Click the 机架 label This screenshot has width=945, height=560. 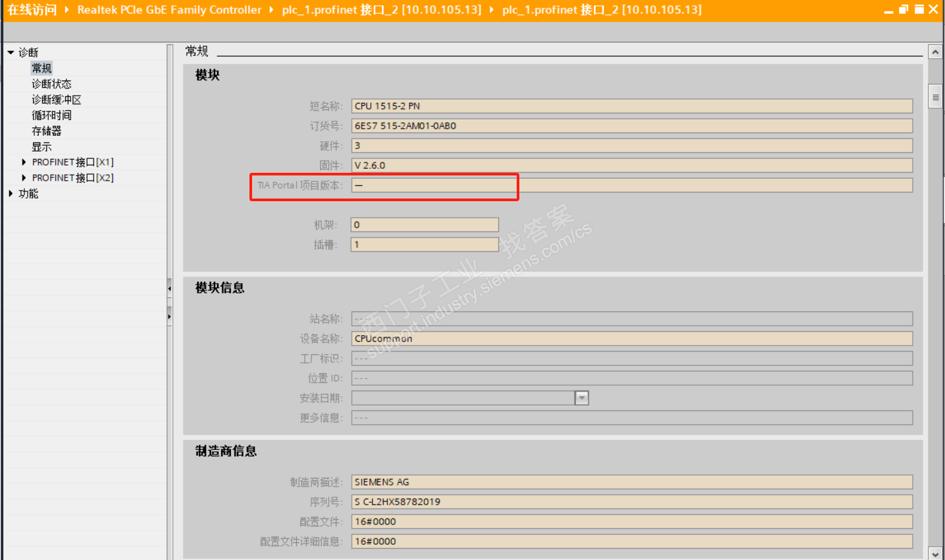pos(325,225)
